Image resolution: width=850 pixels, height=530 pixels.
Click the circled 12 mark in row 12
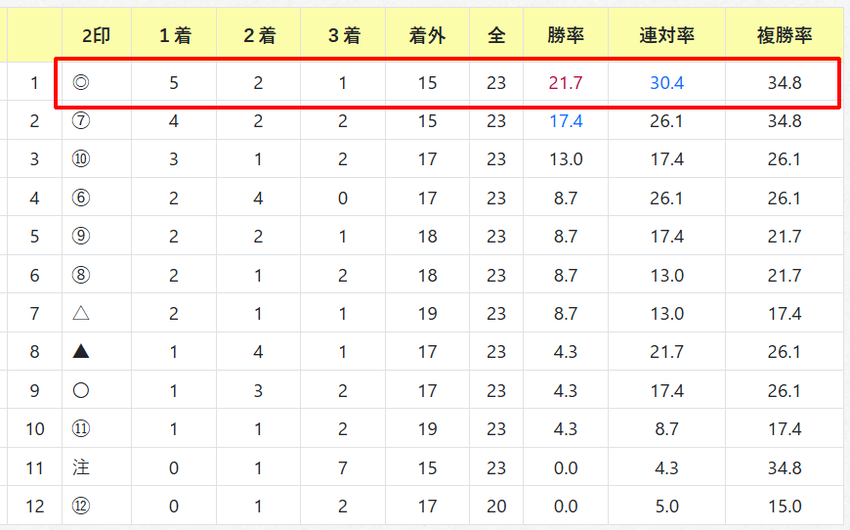pyautogui.click(x=81, y=506)
